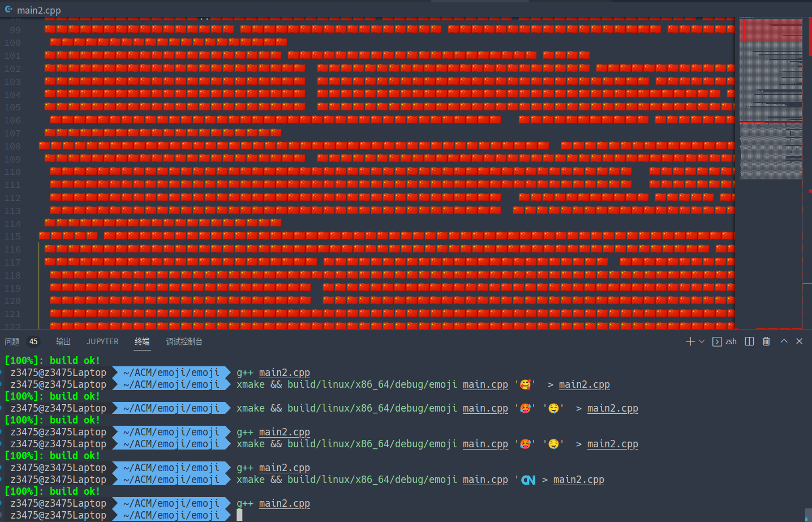Viewport: 812px width, 522px height.
Task: Switch to the 问题 (Problems) tab
Action: (x=12, y=341)
